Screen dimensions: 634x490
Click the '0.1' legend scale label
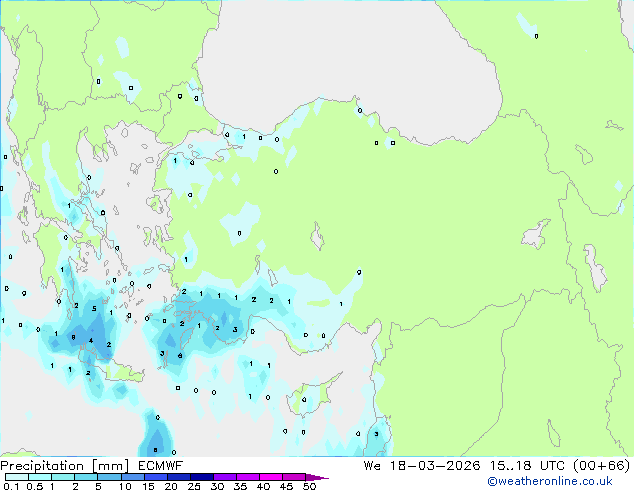click(11, 486)
